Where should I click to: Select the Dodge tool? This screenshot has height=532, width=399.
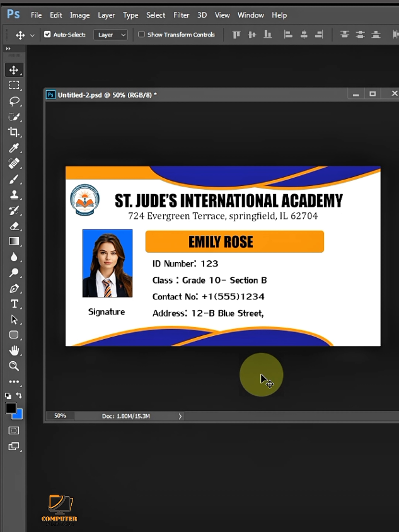pyautogui.click(x=14, y=272)
